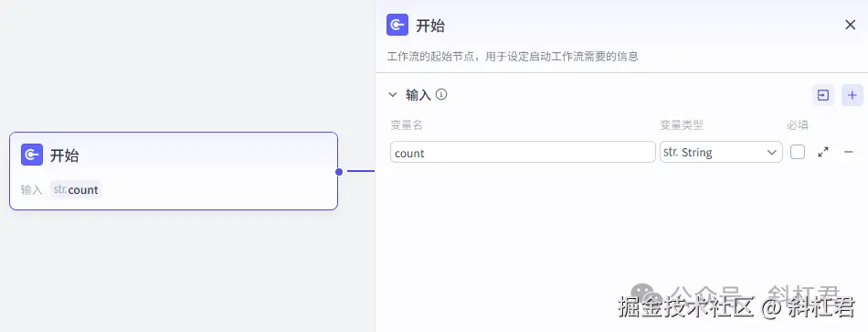Click the 开始 title on the node
Screen dimensions: 868x332
64,155
